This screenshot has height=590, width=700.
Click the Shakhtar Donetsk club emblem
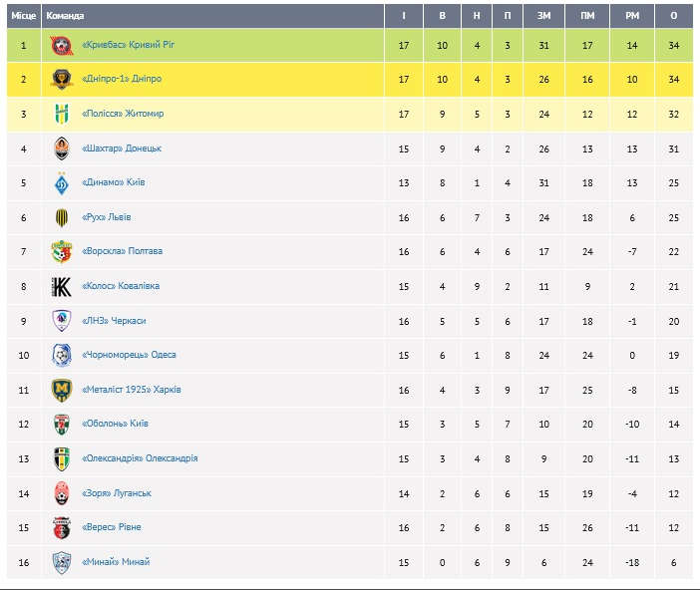62,148
